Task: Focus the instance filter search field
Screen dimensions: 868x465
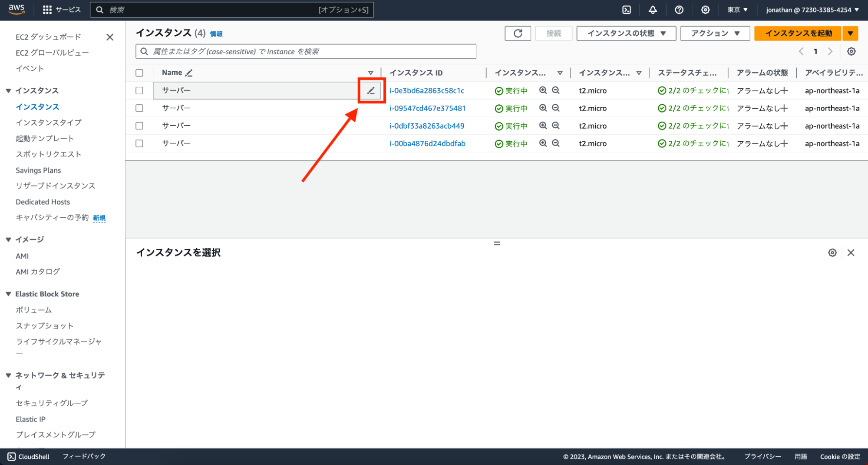Action: [x=306, y=51]
